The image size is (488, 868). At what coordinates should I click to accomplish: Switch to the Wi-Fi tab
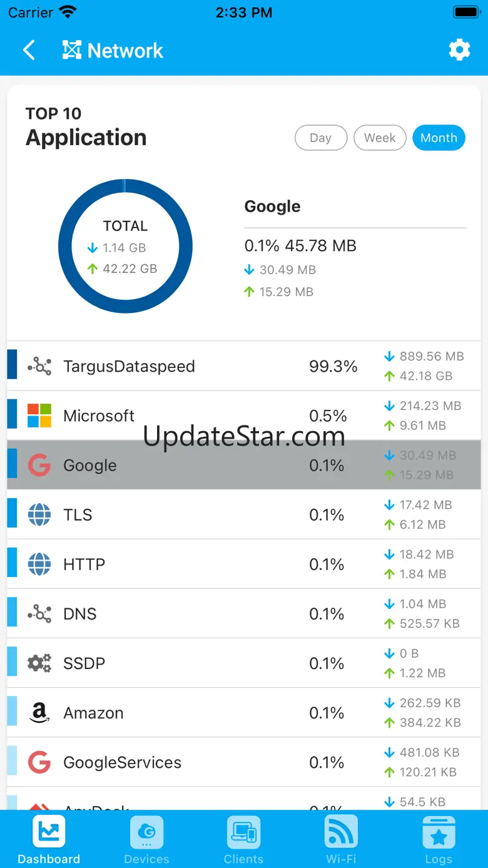[x=341, y=840]
